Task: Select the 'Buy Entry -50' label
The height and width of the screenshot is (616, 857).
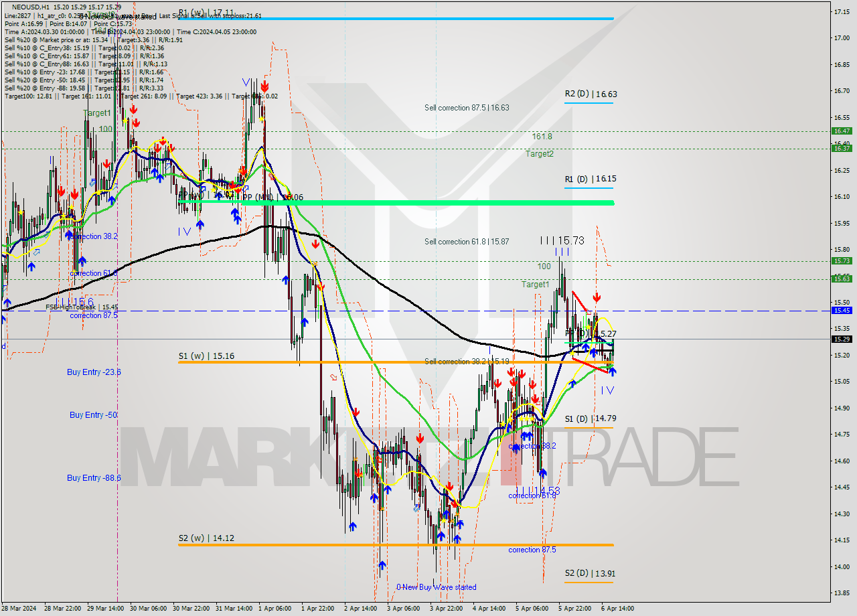Action: 92,415
